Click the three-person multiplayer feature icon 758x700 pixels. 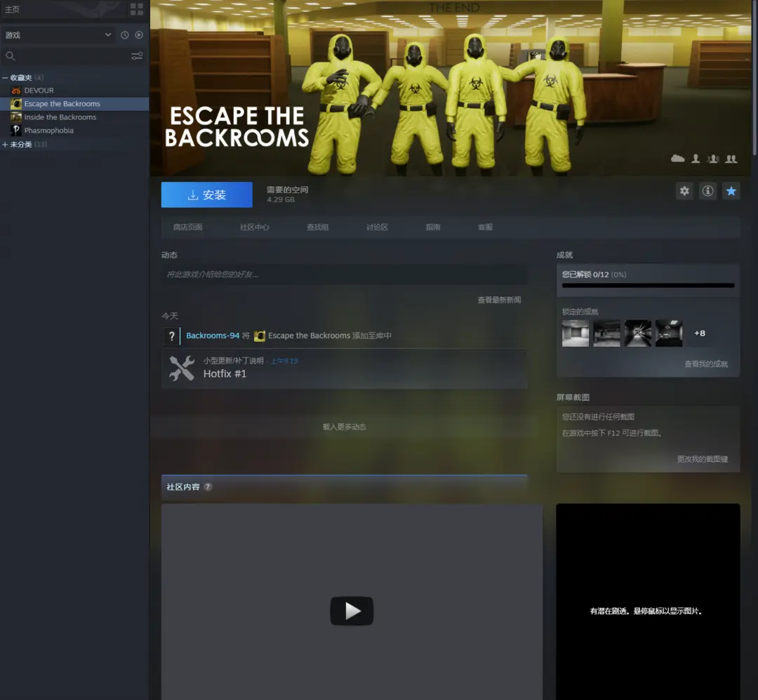713,158
